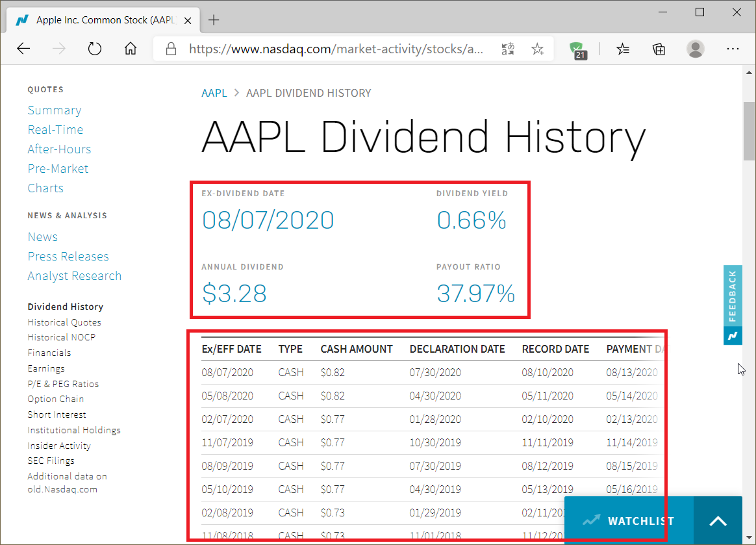Viewport: 756px width, 545px height.
Task: Select Short Interest in sidebar
Action: click(x=57, y=414)
